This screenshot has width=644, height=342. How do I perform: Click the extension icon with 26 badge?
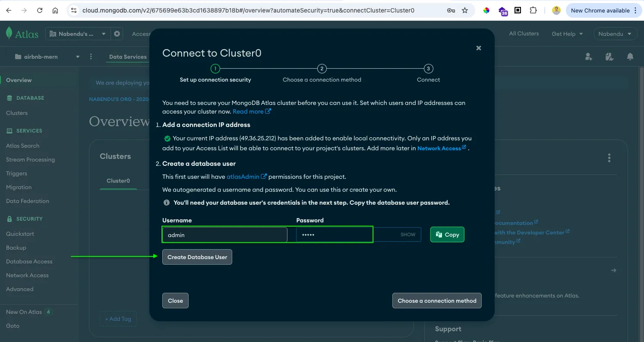502,11
